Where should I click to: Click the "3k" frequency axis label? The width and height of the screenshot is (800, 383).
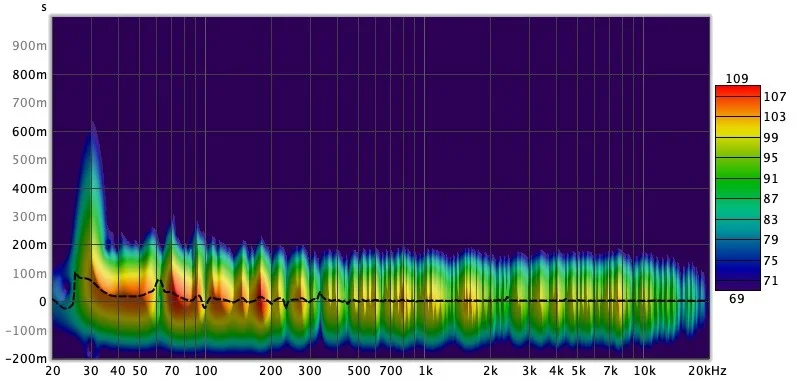click(x=529, y=371)
